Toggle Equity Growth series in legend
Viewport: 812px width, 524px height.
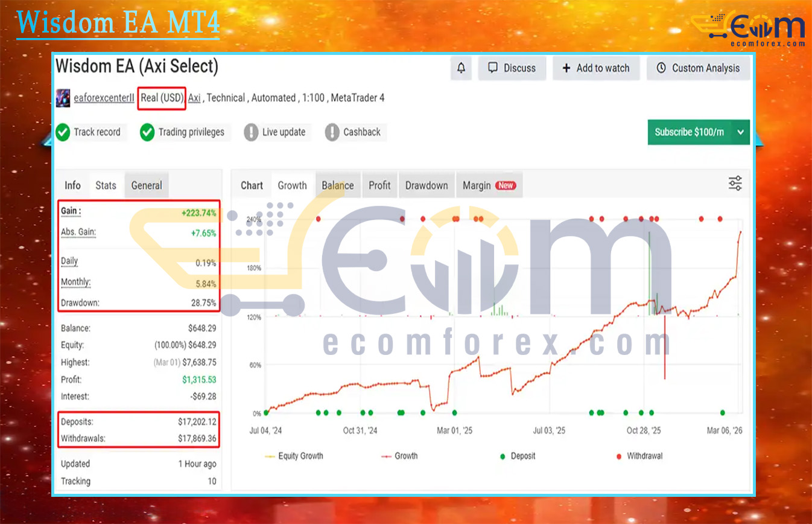coord(294,456)
